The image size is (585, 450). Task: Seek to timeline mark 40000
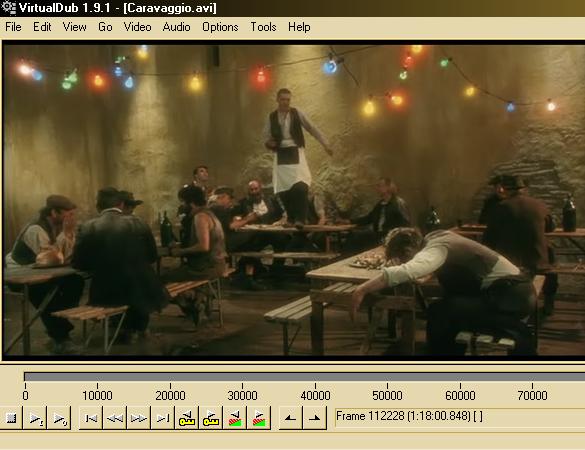pos(315,395)
